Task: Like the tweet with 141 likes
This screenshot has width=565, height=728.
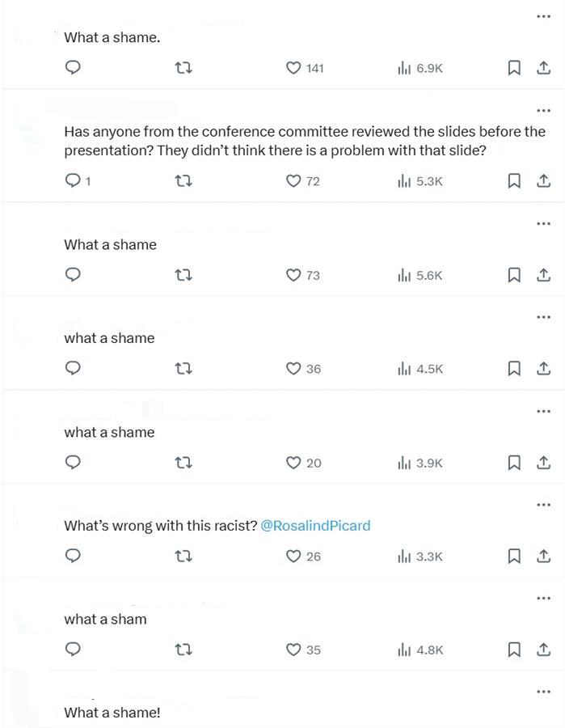Action: click(293, 68)
